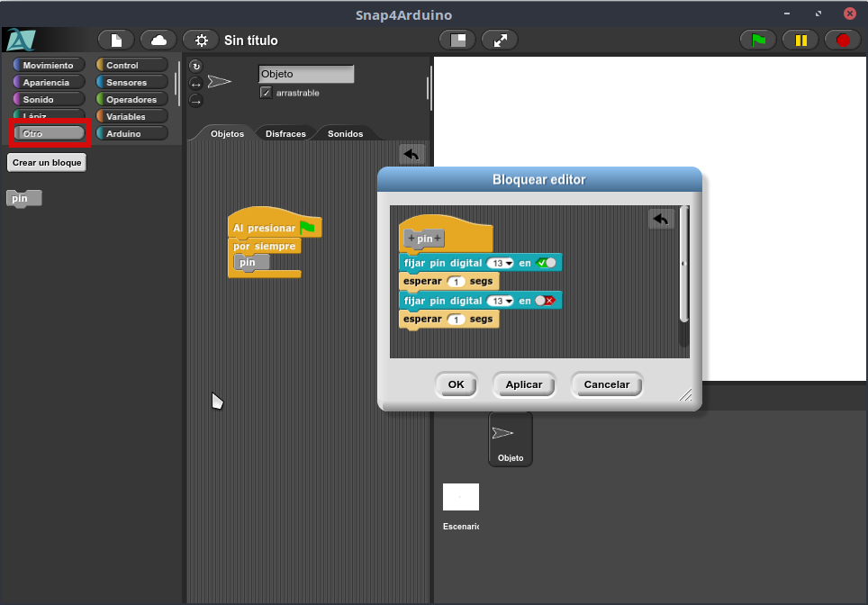Pause all scripts with the yellow button
Screen dimensions: 868x605
pyautogui.click(x=800, y=40)
